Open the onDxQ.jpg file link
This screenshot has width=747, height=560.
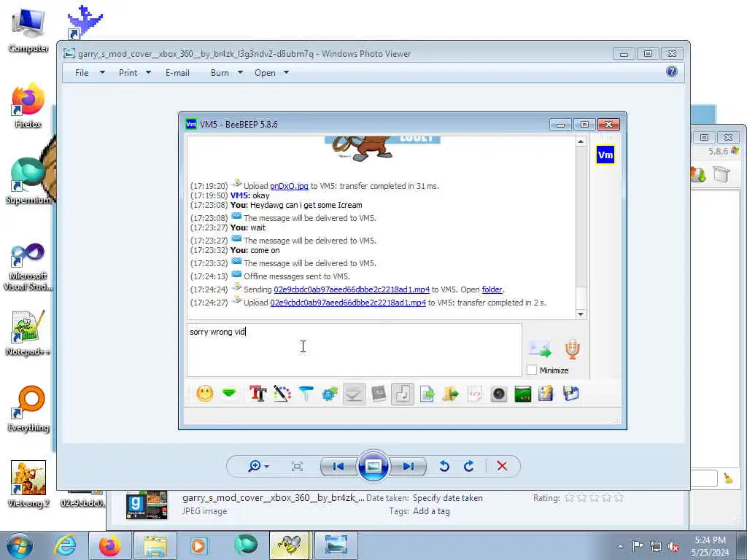click(289, 186)
